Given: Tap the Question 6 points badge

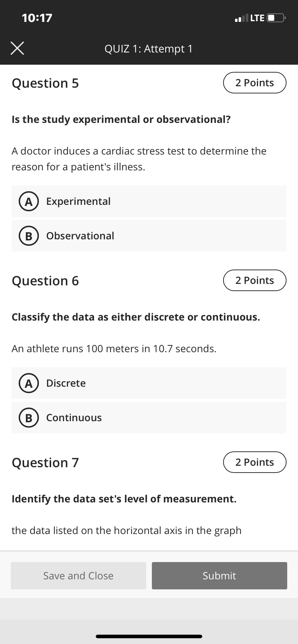Looking at the screenshot, I should (255, 280).
